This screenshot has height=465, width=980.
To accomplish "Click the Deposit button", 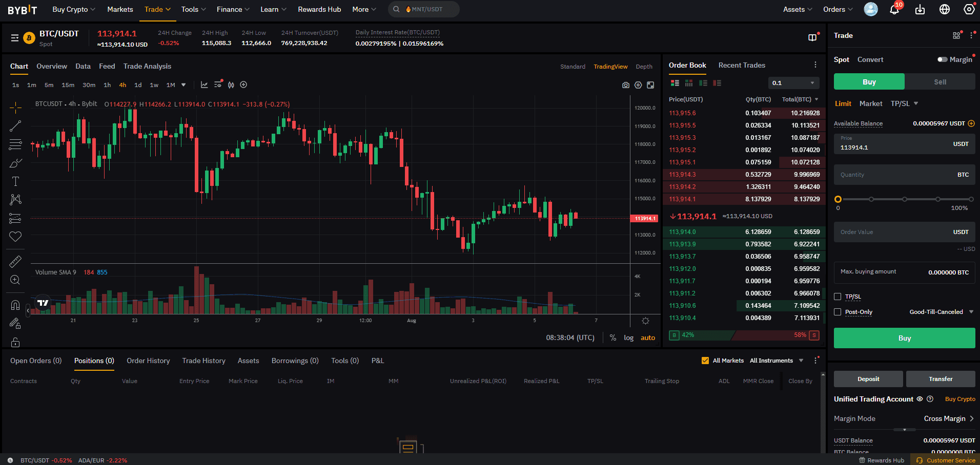I will point(868,379).
